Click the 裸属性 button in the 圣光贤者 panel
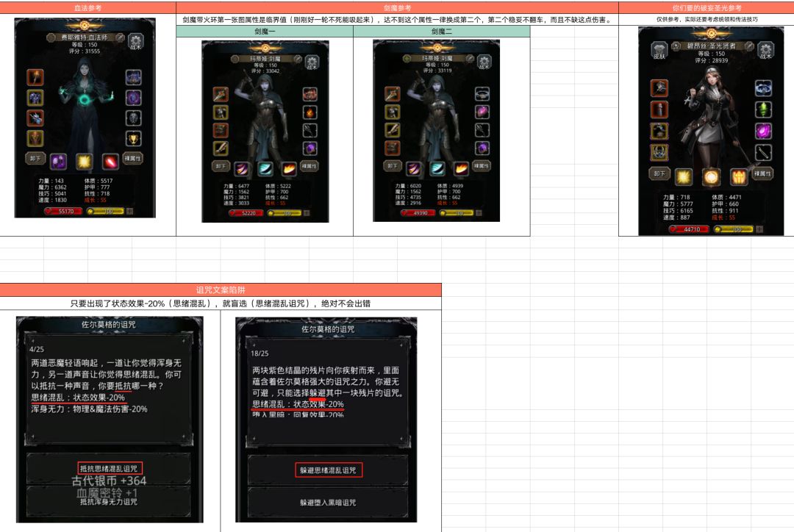This screenshot has width=794, height=532. [762, 173]
